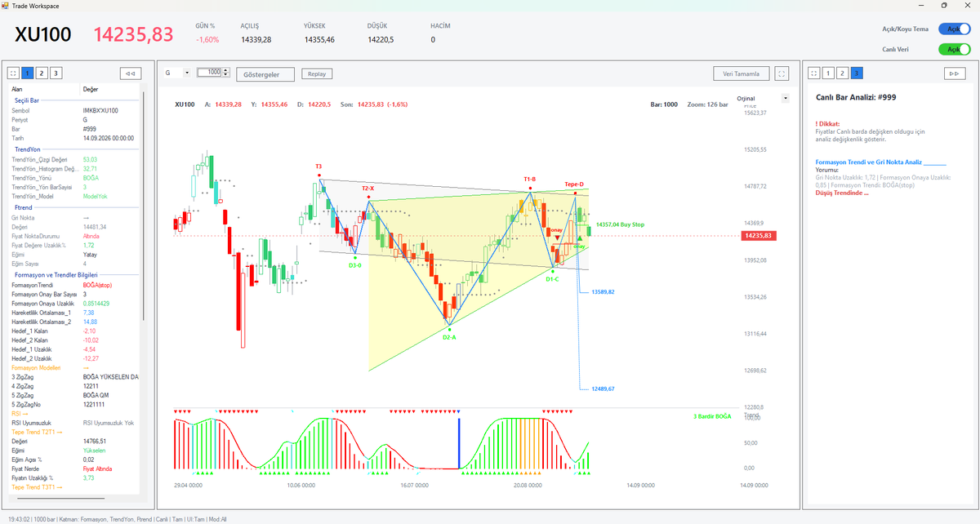Expand the Tepe Trend T3T1 row
The width and height of the screenshot is (980, 524).
[x=75, y=487]
